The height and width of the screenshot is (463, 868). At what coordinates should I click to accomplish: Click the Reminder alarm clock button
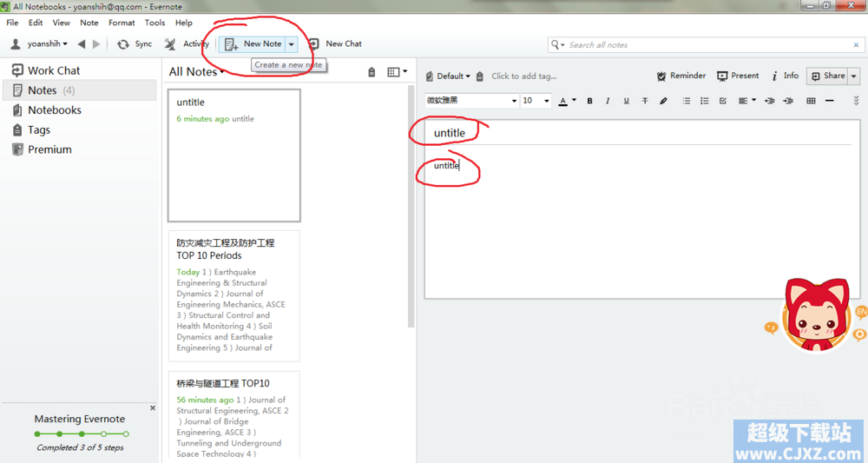click(681, 76)
